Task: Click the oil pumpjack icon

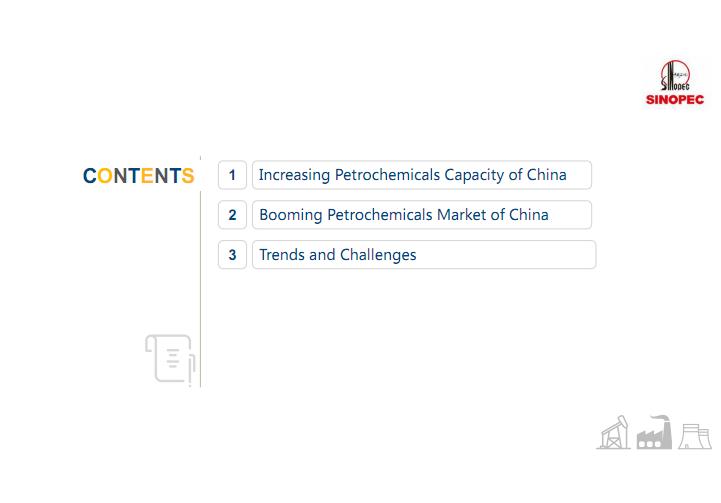Action: (x=614, y=432)
